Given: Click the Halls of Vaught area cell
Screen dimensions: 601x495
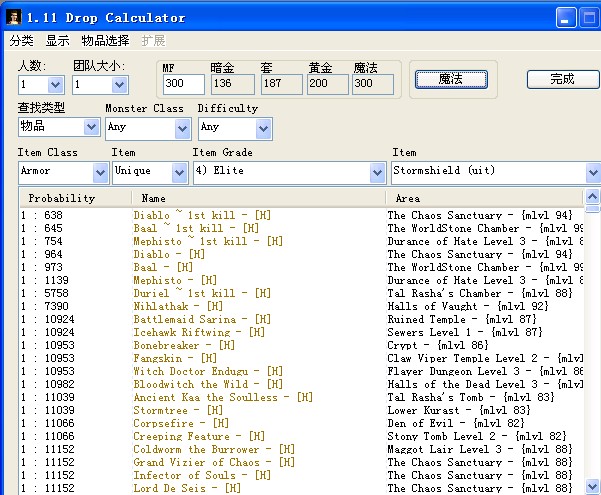Looking at the screenshot, I should 468,306.
